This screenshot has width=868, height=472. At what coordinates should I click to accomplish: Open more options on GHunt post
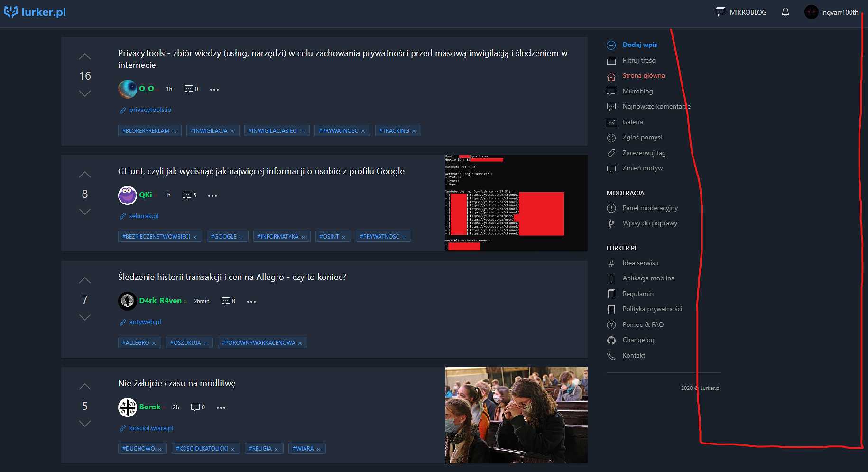tap(212, 195)
